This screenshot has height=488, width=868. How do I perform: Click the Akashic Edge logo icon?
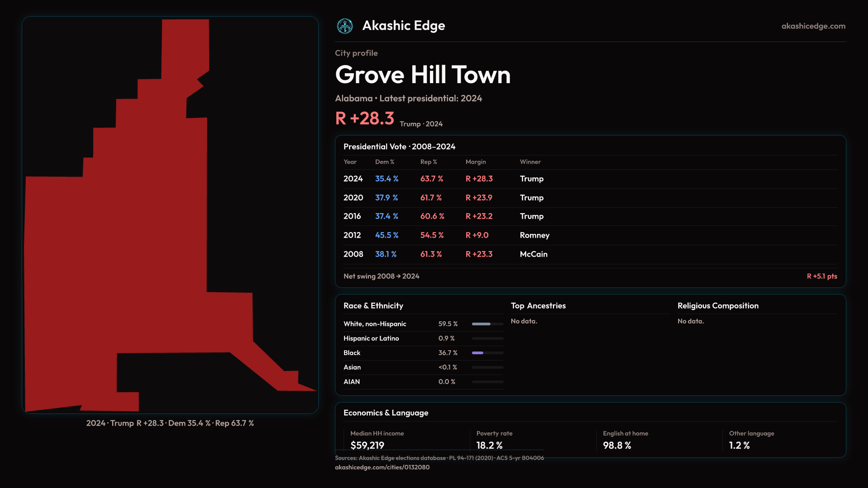[345, 26]
